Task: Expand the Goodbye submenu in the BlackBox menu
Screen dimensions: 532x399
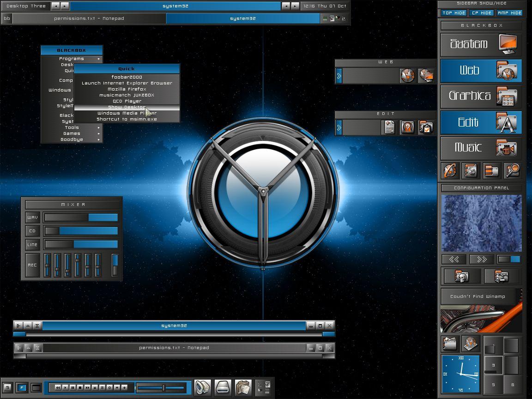Action: [72, 140]
